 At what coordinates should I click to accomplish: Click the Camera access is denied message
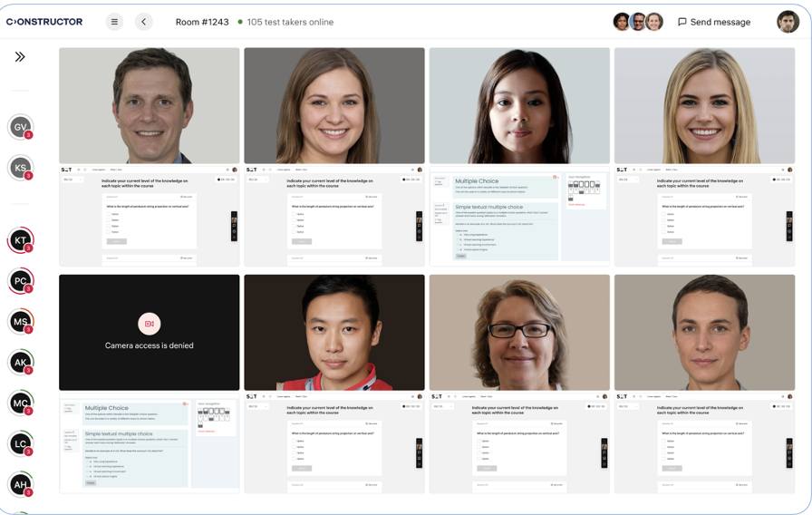(150, 345)
